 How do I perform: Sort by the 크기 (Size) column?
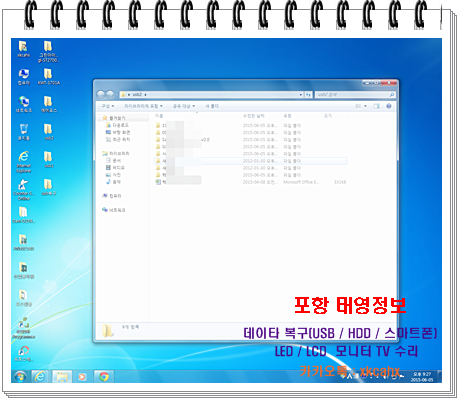(x=328, y=116)
